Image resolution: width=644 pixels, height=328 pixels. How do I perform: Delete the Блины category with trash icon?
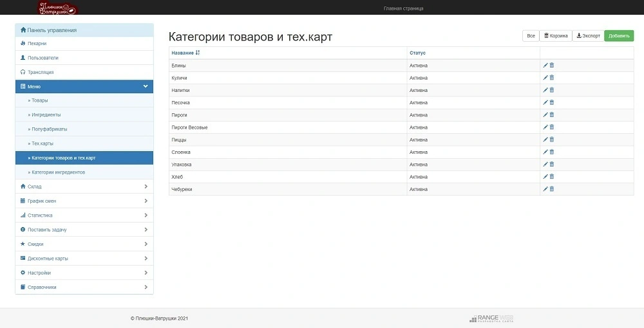point(552,65)
